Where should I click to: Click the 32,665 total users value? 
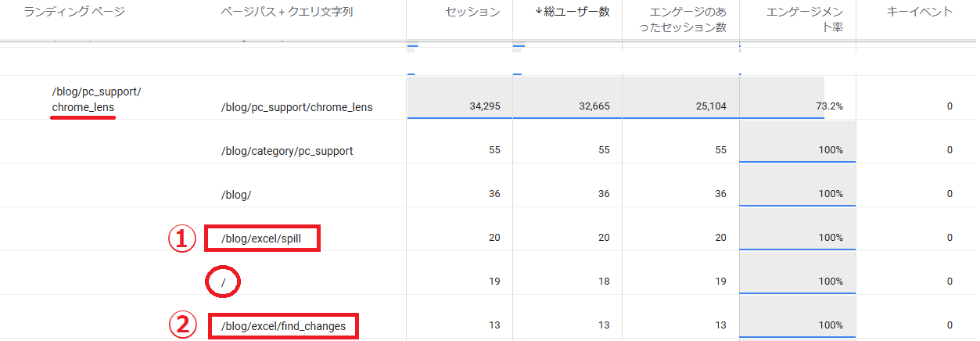[592, 106]
